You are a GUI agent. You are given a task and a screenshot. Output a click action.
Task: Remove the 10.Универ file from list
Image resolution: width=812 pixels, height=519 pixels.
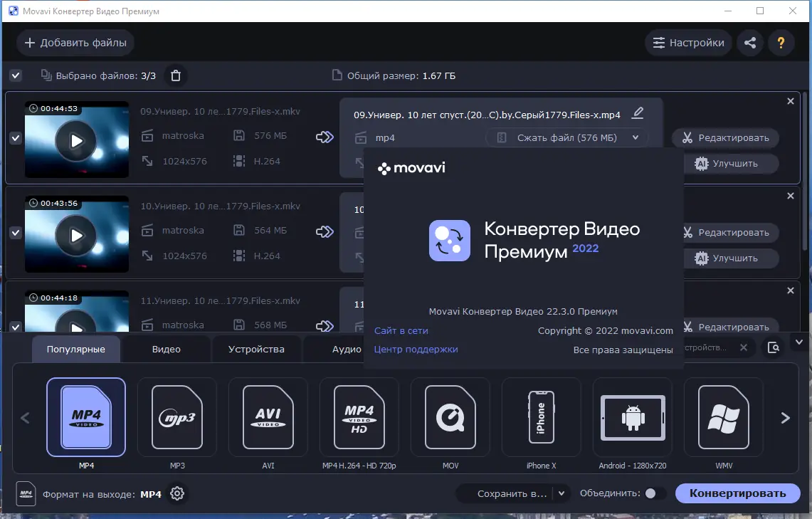[790, 196]
